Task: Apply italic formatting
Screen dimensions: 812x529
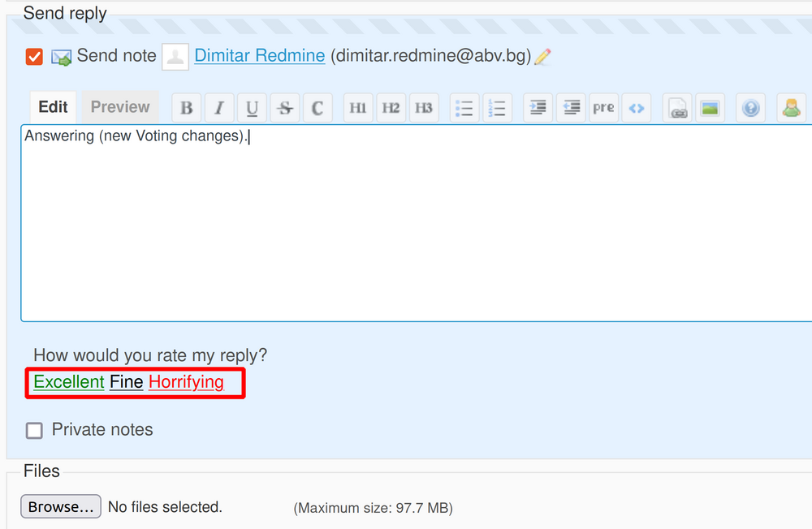Action: pos(219,108)
